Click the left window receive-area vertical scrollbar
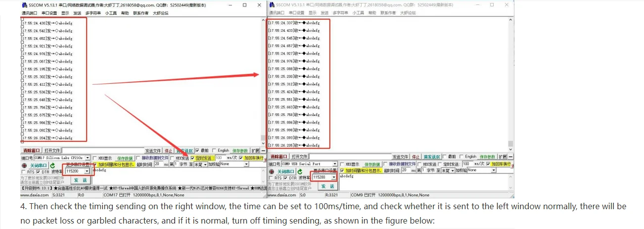This screenshot has height=229, width=644. (x=263, y=82)
